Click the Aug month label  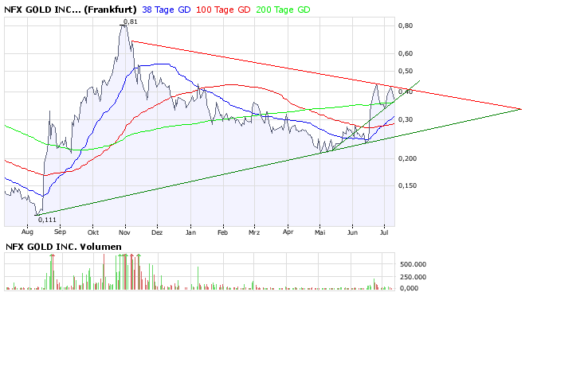pyautogui.click(x=27, y=232)
